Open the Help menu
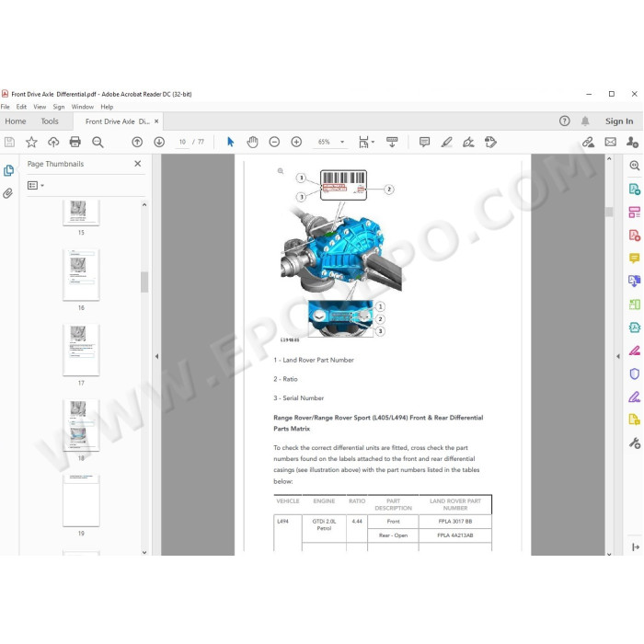This screenshot has width=644, height=644. point(107,107)
